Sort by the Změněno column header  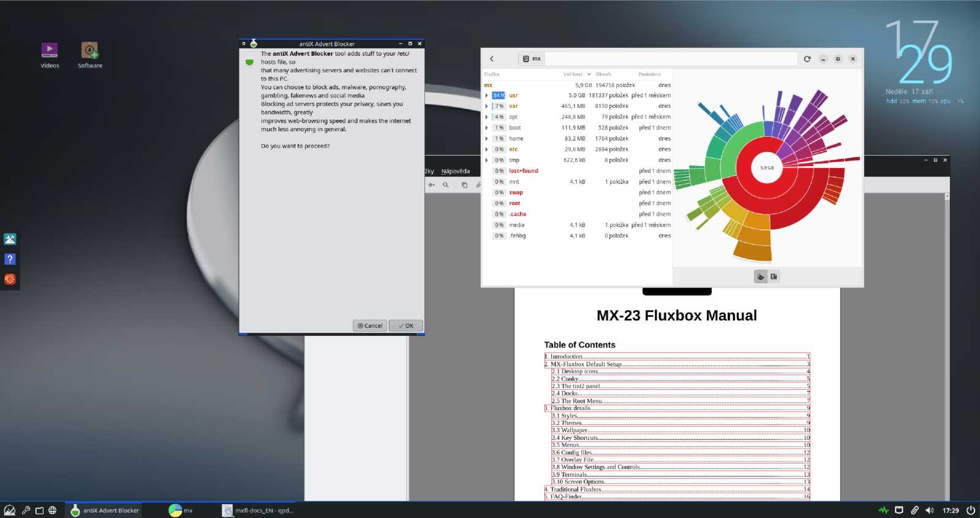[x=649, y=74]
